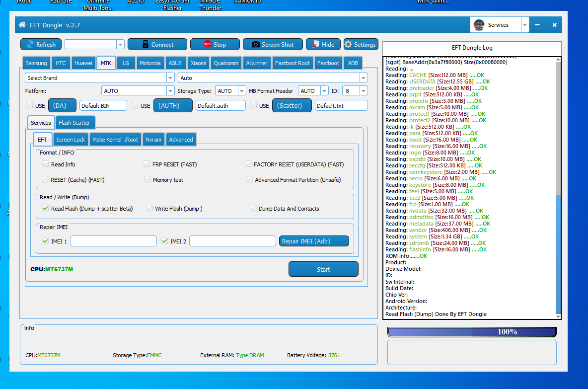Check Dump Data And Contacts
The width and height of the screenshot is (588, 389).
pos(253,208)
